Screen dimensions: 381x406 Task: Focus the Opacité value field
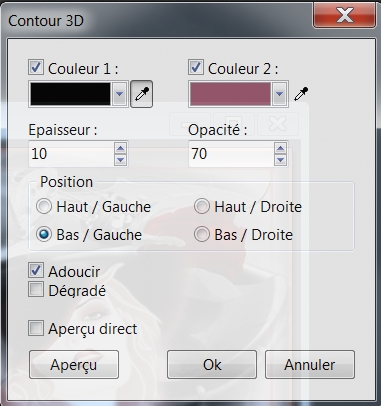[x=231, y=154]
